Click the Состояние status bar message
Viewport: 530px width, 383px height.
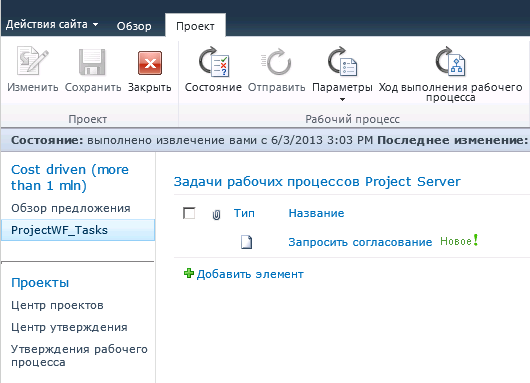(192, 140)
